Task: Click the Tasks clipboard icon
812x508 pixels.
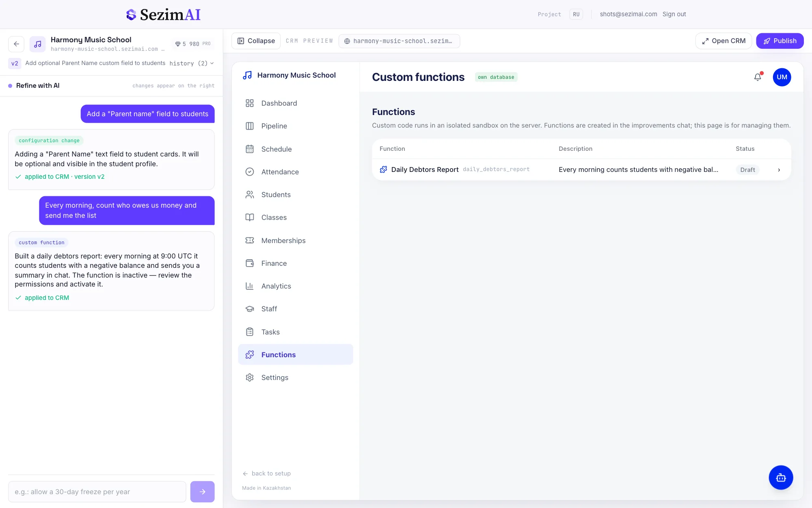Action: pyautogui.click(x=250, y=332)
